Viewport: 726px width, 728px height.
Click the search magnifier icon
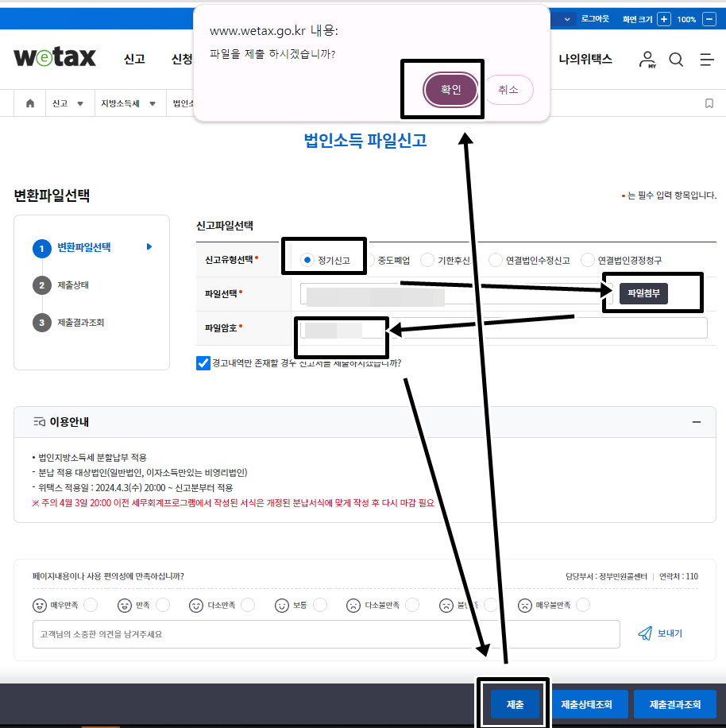pos(674,60)
